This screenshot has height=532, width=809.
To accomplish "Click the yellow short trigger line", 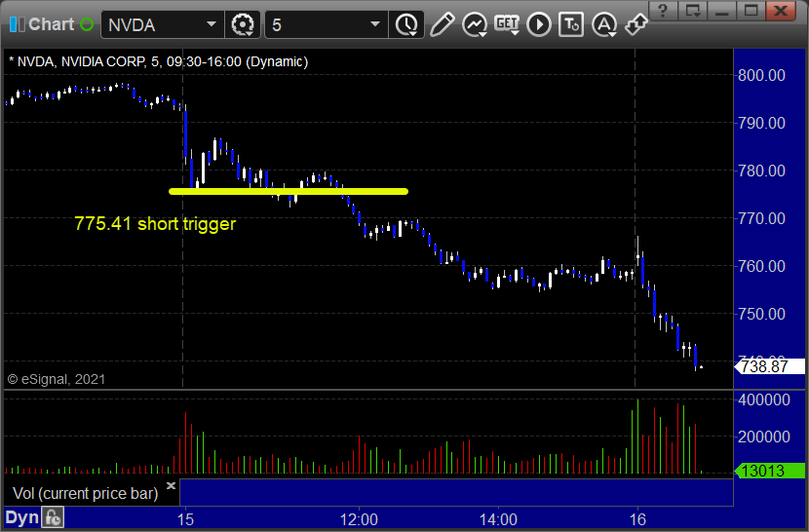I will coord(289,191).
